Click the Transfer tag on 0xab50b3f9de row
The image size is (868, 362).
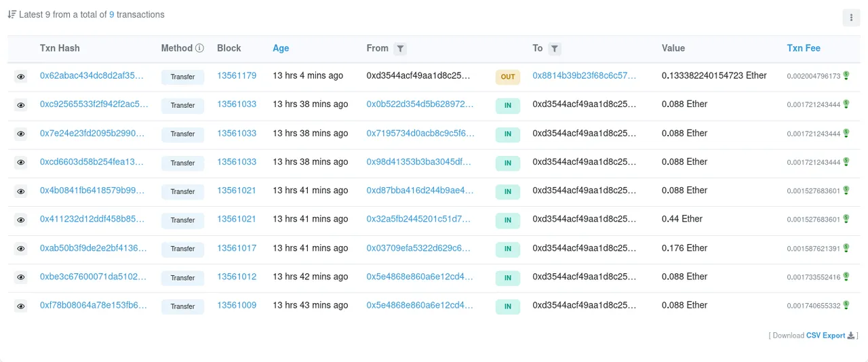[182, 249]
